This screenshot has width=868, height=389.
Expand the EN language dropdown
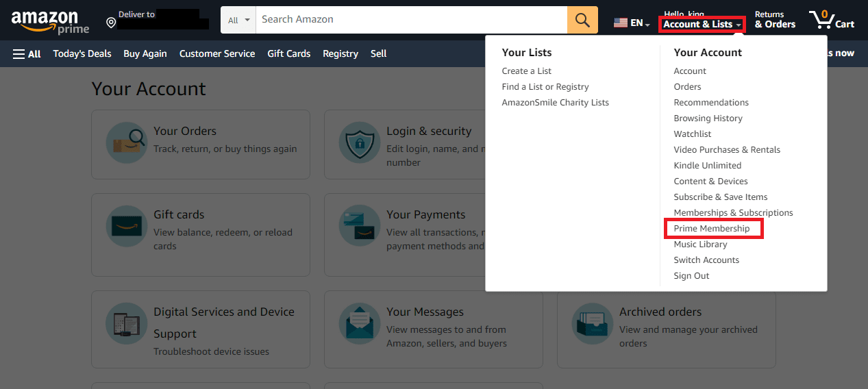[x=640, y=23]
